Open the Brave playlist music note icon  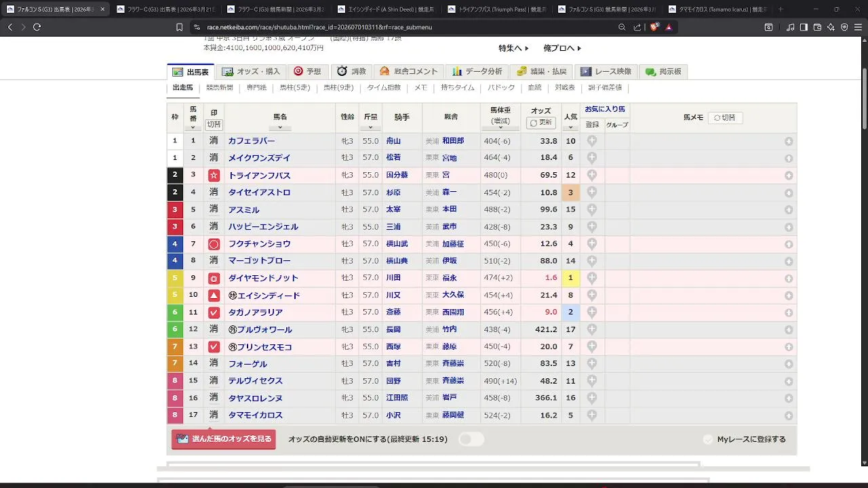coord(791,27)
